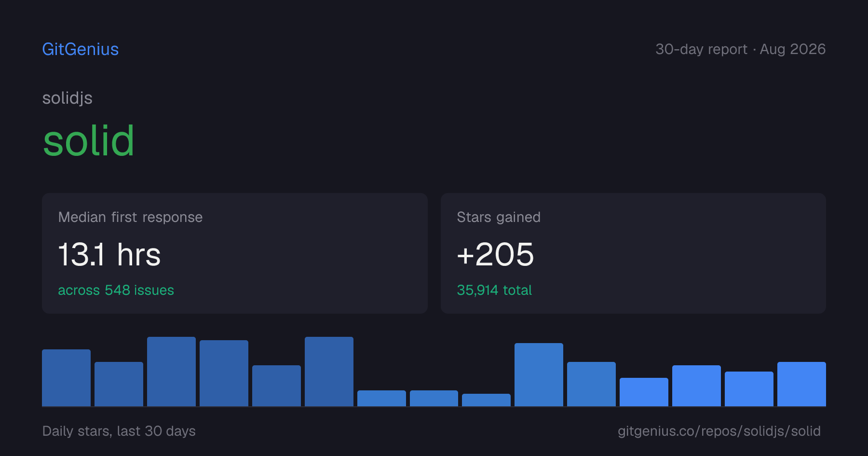Click the rightmost bar in the daily stars chart
The image size is (868, 456).
801,384
